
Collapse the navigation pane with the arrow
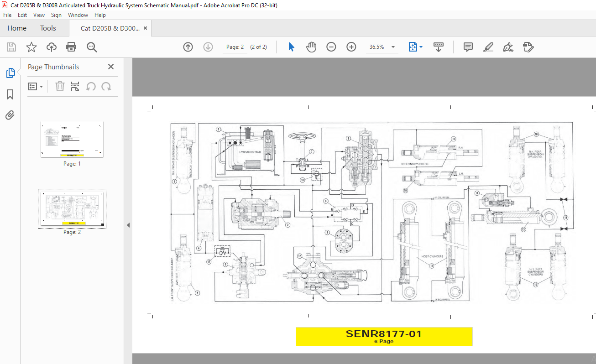click(128, 225)
